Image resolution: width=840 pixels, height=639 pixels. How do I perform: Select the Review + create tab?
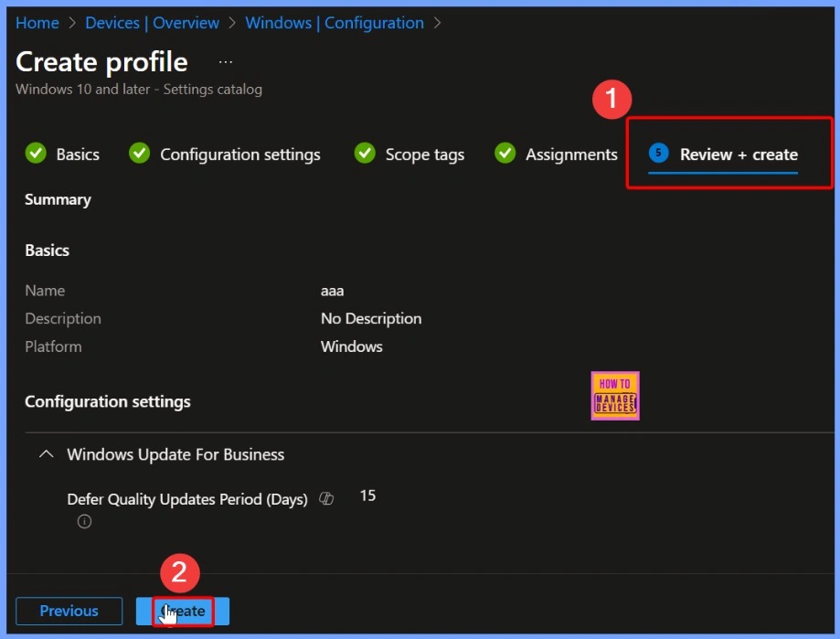[x=739, y=154]
